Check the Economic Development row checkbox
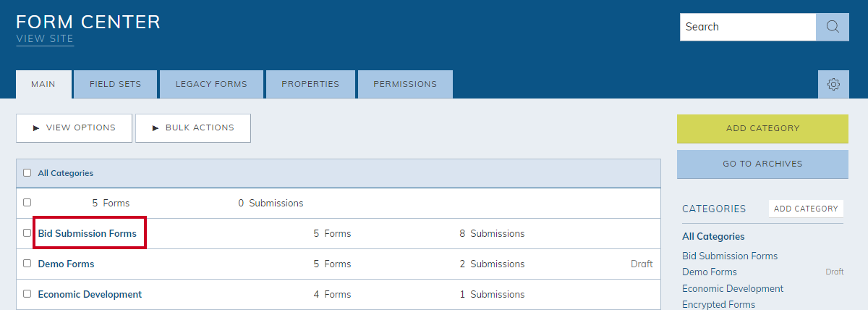868x310 pixels. [x=27, y=294]
